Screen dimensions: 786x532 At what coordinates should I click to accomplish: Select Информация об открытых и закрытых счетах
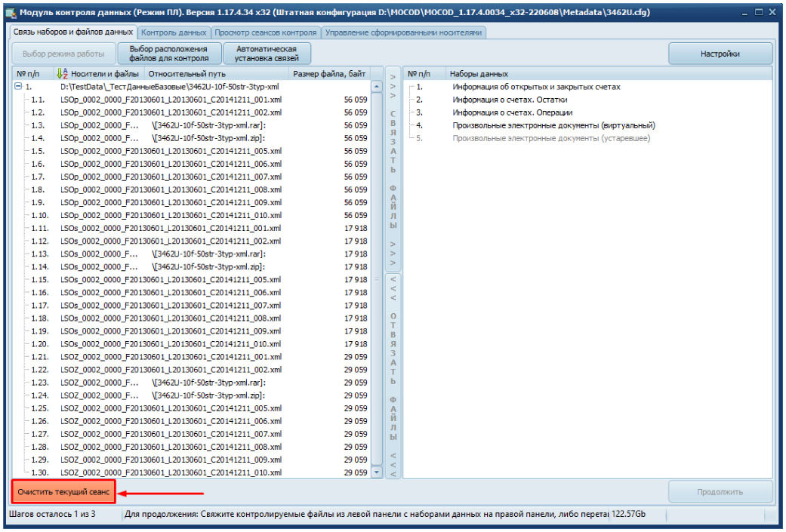(x=536, y=87)
